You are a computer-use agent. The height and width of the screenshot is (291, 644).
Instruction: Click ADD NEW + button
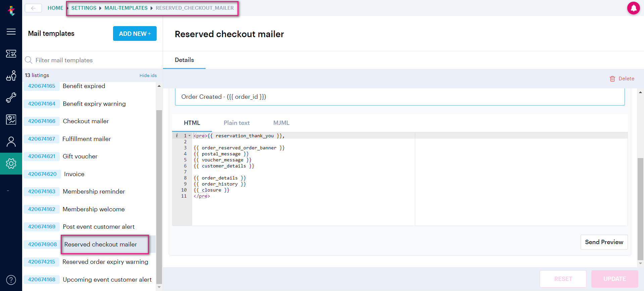[x=135, y=33]
